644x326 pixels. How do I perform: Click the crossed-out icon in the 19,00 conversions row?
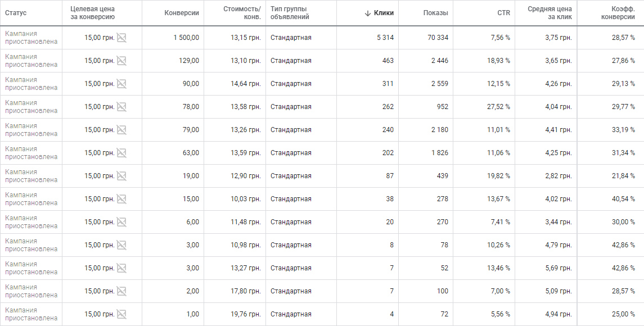[x=121, y=176]
